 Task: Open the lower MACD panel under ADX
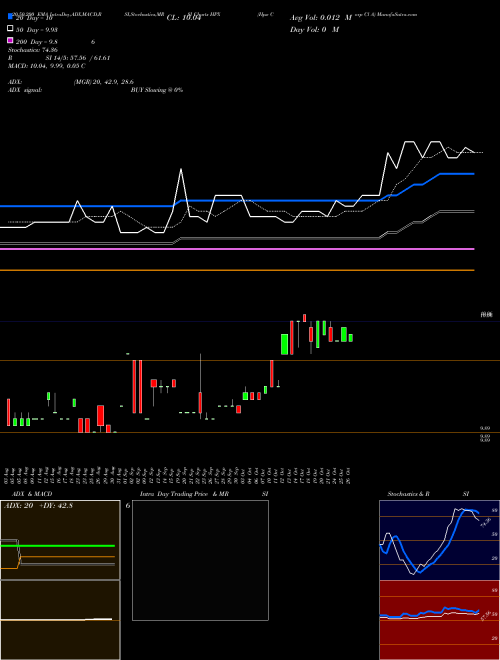coord(60,620)
